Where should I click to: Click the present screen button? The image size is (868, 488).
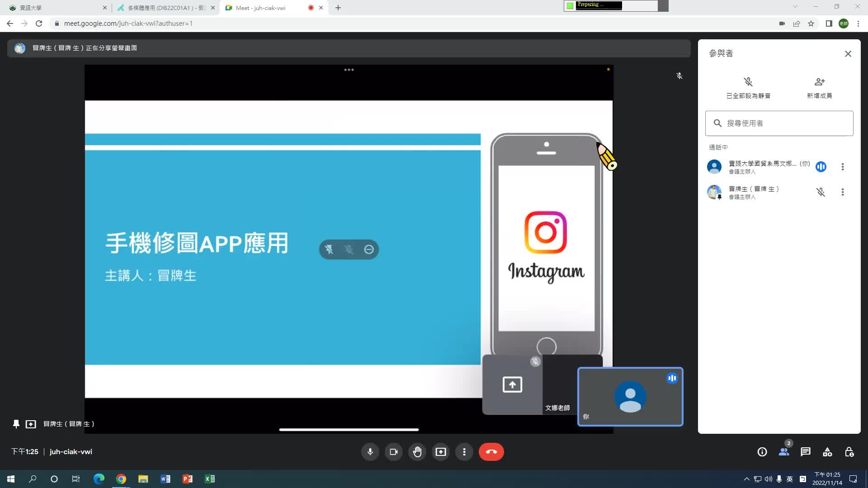coord(440,452)
